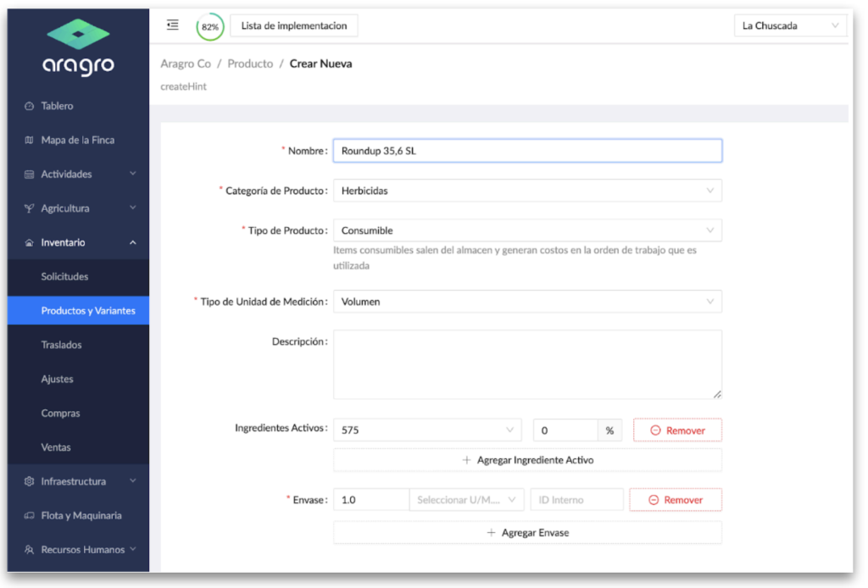Click the Agricultura plant icon
The width and height of the screenshot is (868, 588).
(30, 208)
